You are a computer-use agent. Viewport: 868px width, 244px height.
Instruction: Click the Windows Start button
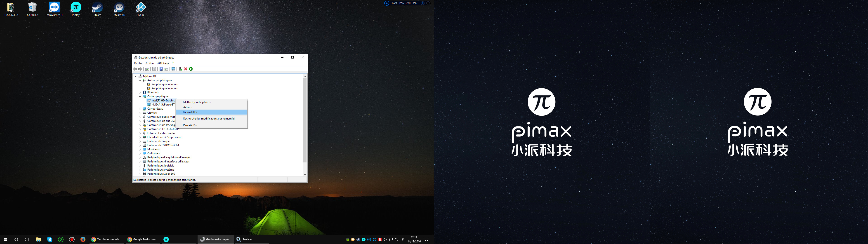(x=5, y=240)
